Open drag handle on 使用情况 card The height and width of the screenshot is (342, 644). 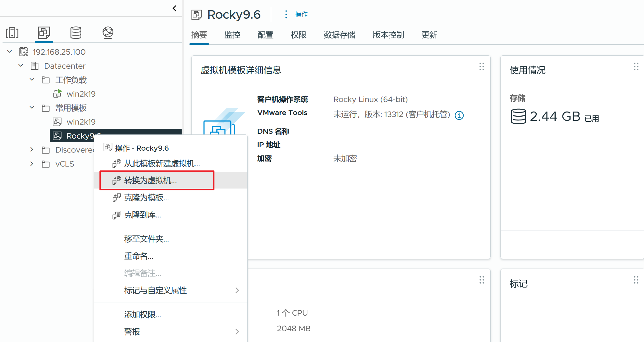(636, 66)
